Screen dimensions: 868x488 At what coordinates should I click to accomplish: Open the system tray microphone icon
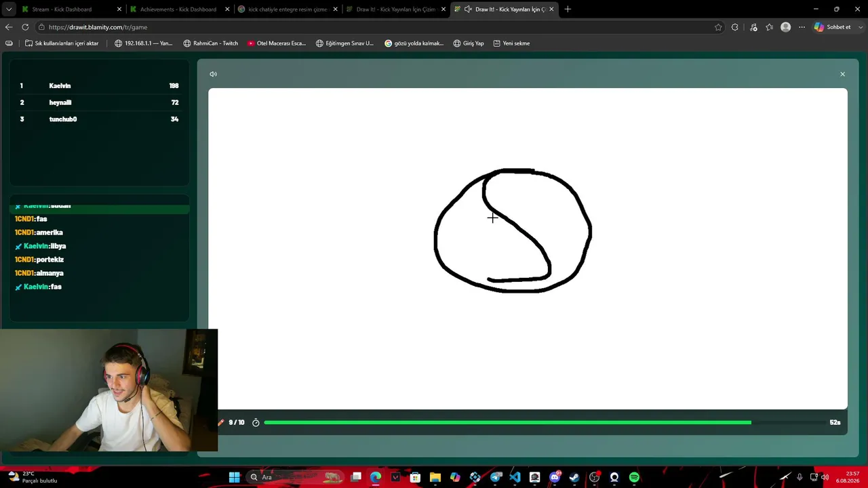[x=800, y=477]
